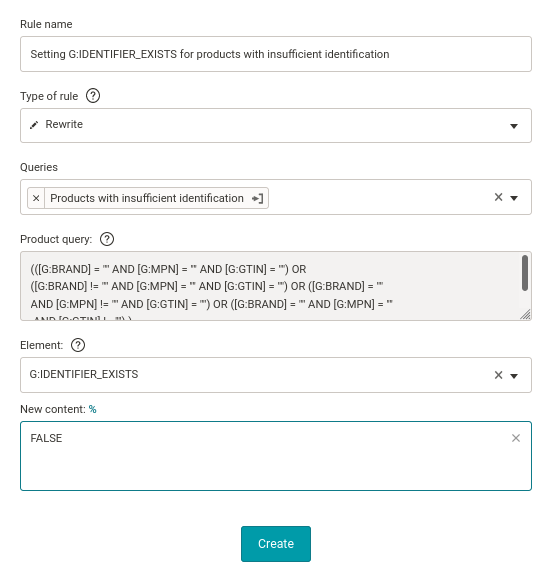553x568 pixels.
Task: Open the Product query help icon
Action: pyautogui.click(x=107, y=239)
